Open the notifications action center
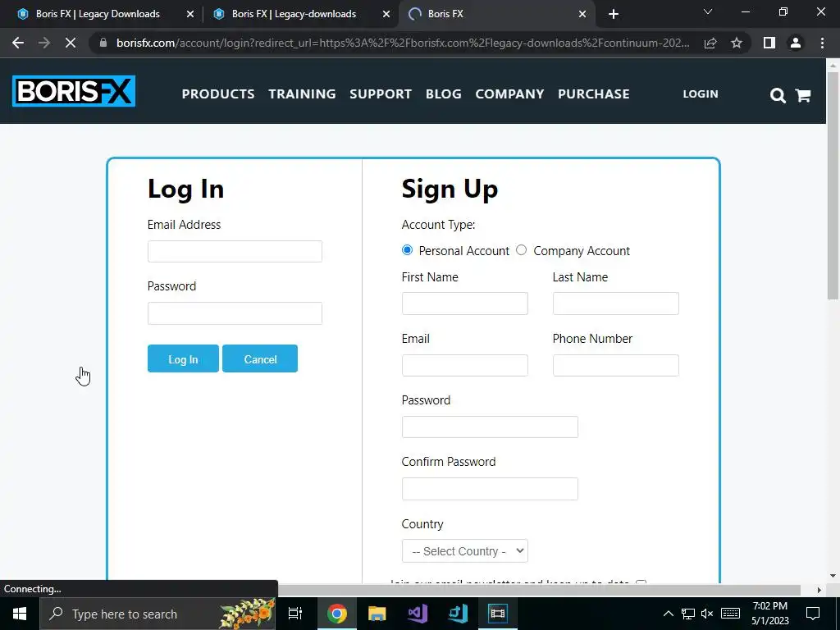This screenshot has height=630, width=840. click(813, 614)
